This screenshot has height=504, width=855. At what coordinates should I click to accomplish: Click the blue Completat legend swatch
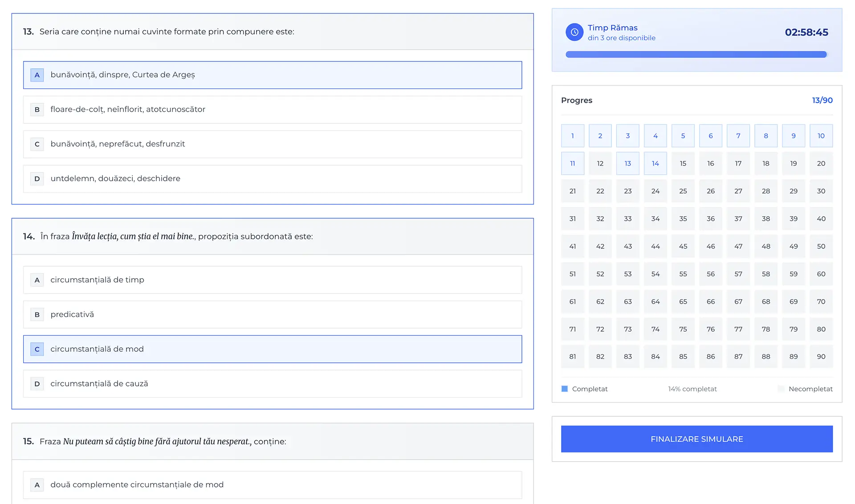point(565,389)
